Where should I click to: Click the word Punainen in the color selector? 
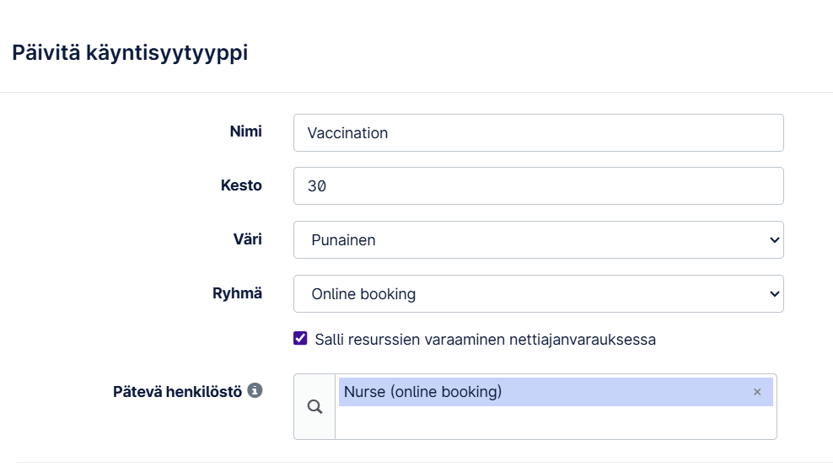[343, 240]
